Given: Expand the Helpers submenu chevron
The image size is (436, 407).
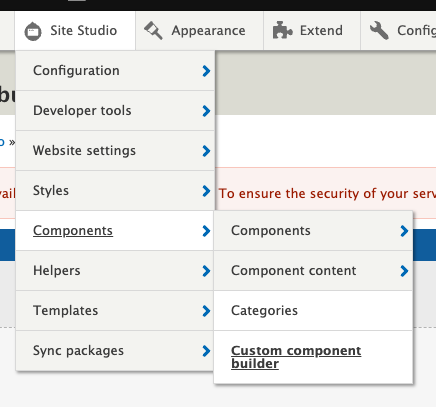Looking at the screenshot, I should coord(206,271).
